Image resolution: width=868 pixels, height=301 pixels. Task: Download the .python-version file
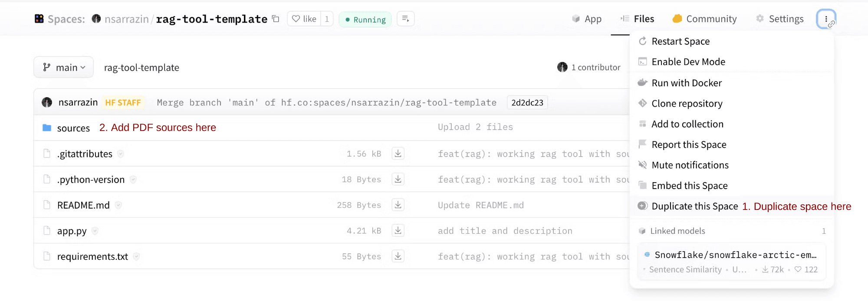coord(398,179)
